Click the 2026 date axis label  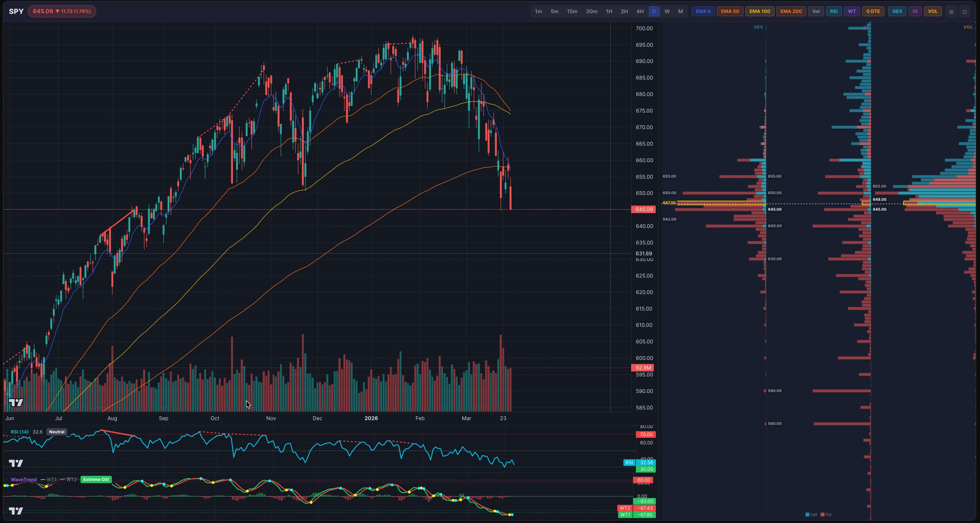pyautogui.click(x=371, y=418)
